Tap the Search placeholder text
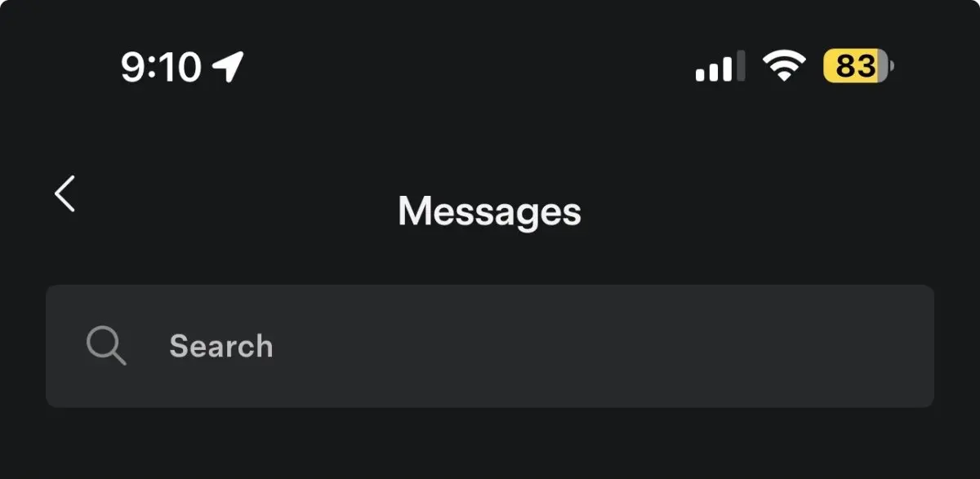The width and height of the screenshot is (980, 479). (x=221, y=346)
